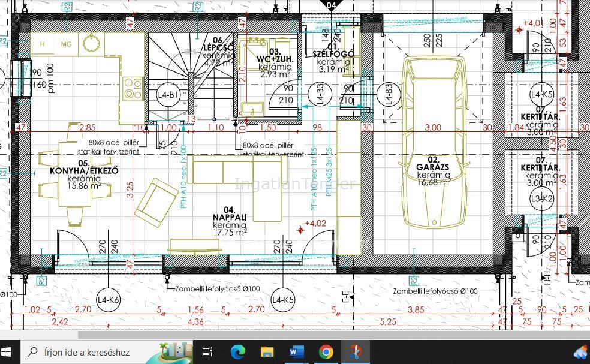Viewport: 590px width, 364px height.
Task: Click the L4-K5 door tag circle
Action: [283, 300]
